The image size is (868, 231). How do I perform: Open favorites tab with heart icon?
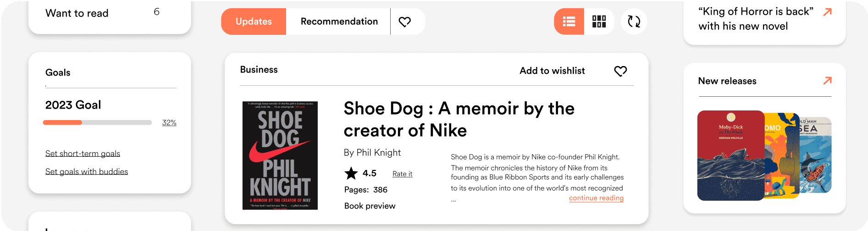click(x=404, y=22)
